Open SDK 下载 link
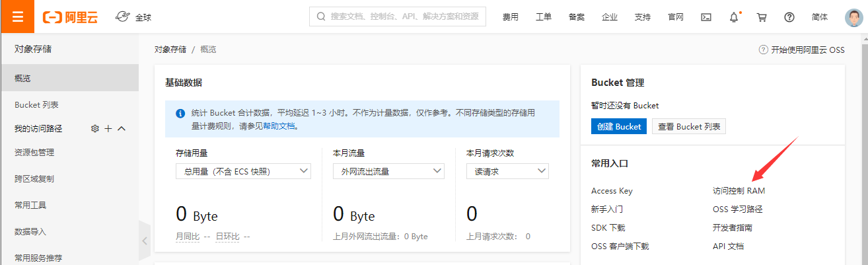Viewport: 868px width, 265px height. (608, 228)
